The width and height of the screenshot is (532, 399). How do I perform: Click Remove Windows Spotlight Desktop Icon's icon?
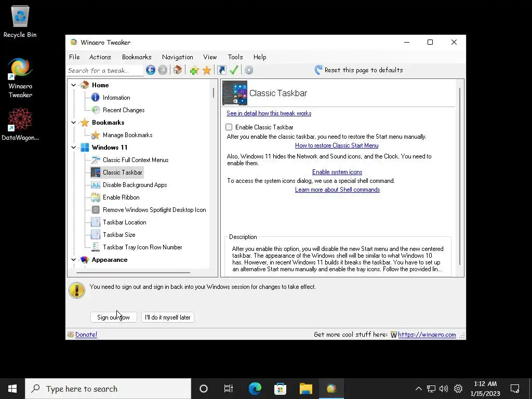(96, 210)
